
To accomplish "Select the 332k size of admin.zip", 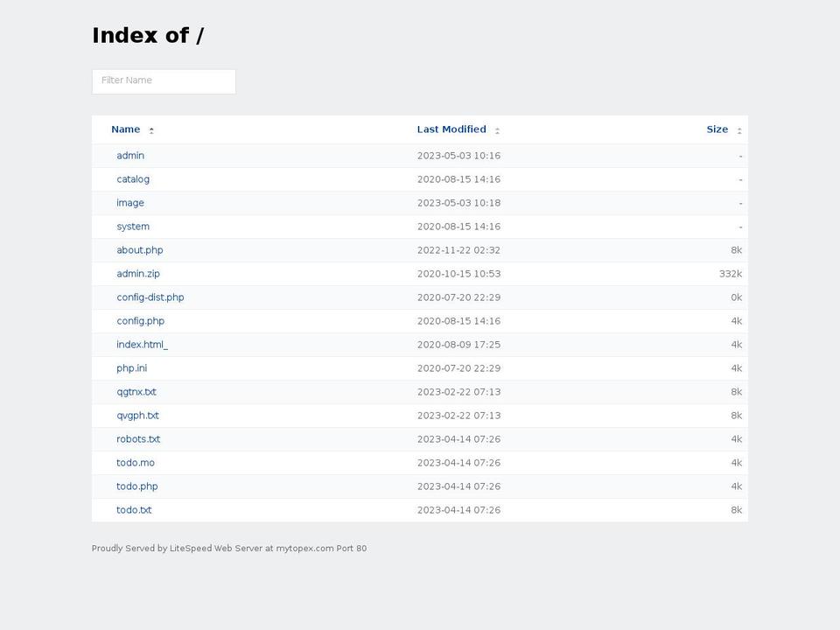I will pos(730,273).
